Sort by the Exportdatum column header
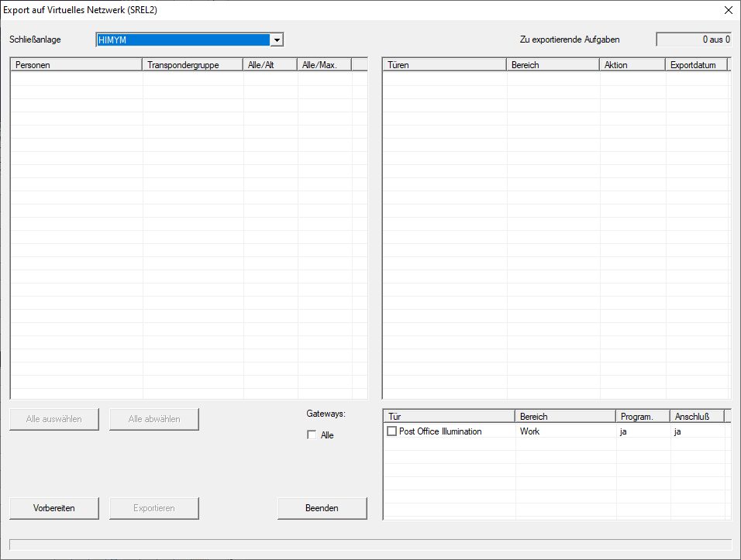The width and height of the screenshot is (741, 560). point(696,65)
